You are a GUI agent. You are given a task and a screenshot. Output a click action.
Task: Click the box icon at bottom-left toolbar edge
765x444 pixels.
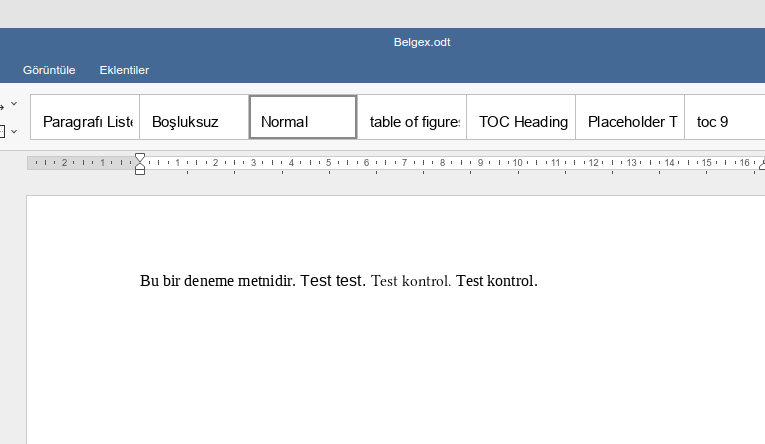click(x=2, y=131)
